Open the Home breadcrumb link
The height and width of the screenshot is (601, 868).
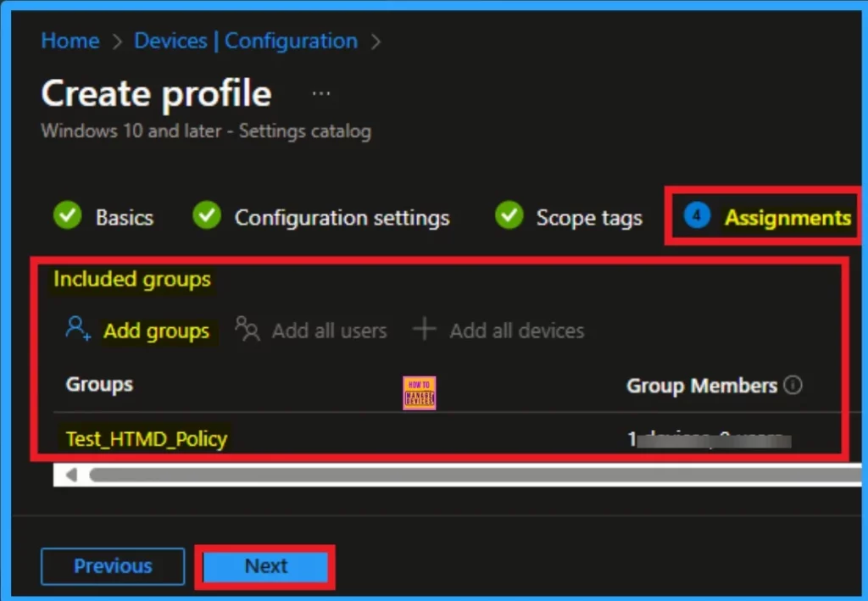(x=70, y=41)
